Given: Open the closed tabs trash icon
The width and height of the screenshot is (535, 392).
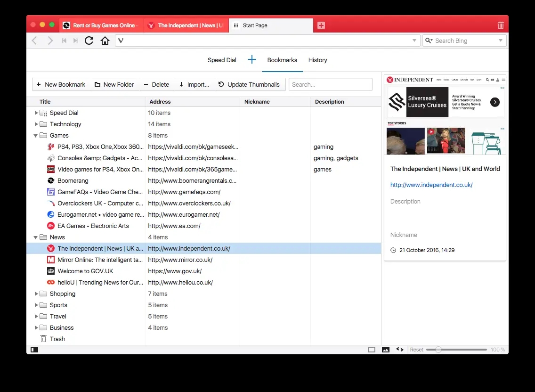Looking at the screenshot, I should (501, 25).
